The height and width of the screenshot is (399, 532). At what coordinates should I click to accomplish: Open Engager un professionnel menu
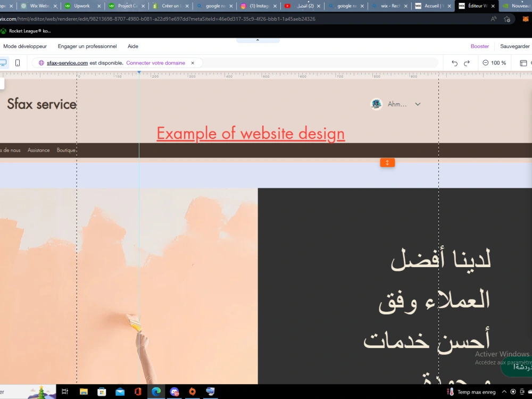(87, 46)
